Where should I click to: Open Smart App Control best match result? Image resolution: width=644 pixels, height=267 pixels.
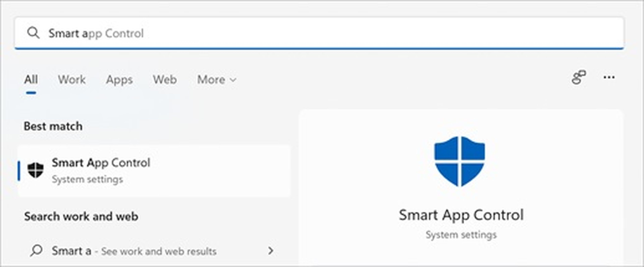point(154,171)
